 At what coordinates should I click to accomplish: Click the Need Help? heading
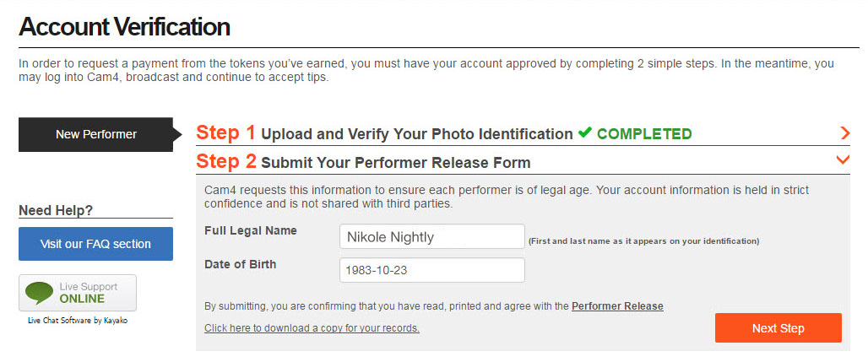56,210
